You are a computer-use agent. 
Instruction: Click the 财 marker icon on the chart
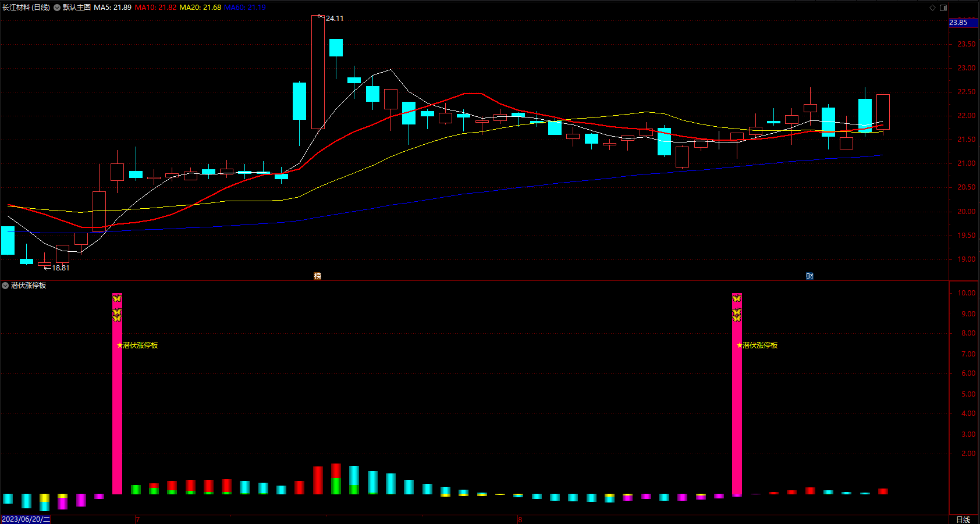809,276
